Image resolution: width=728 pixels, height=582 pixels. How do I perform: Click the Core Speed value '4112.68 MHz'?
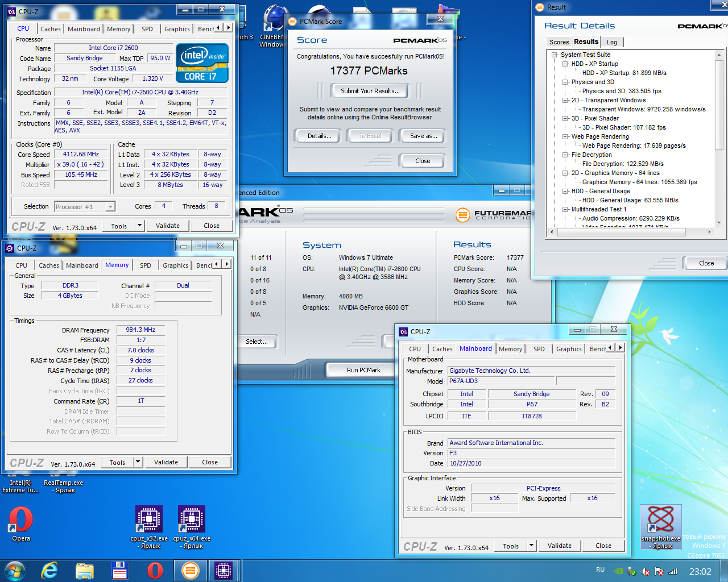click(81, 155)
